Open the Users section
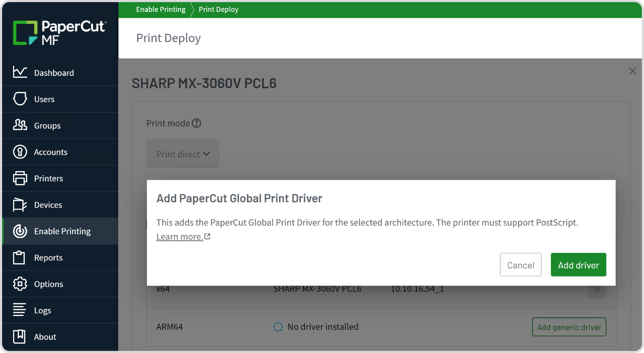The width and height of the screenshot is (644, 353). (60, 99)
